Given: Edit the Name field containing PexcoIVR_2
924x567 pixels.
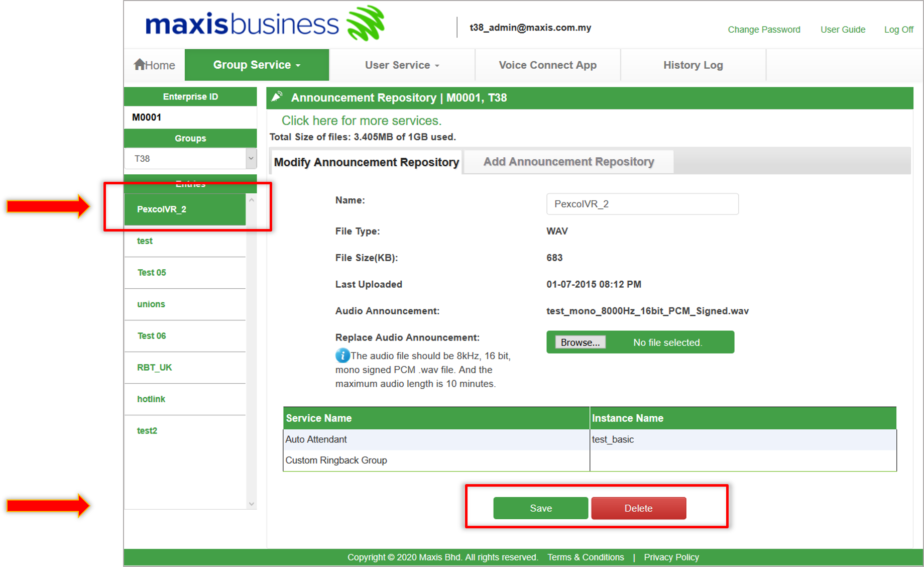Looking at the screenshot, I should point(642,203).
